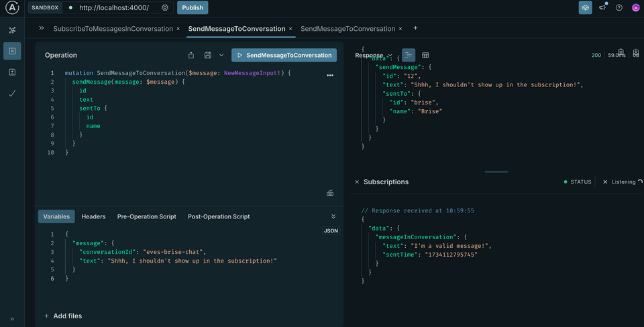Close the Subscriptions panel

[357, 182]
